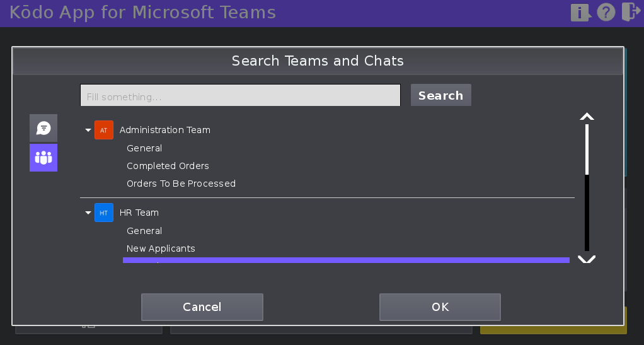644x345 pixels.
Task: Collapse the Administration Team tree
Action: coord(88,131)
